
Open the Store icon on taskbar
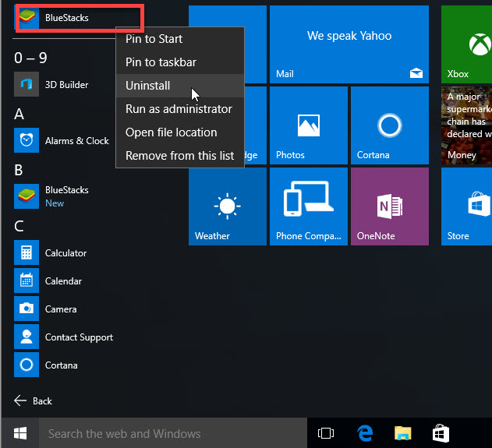(441, 433)
